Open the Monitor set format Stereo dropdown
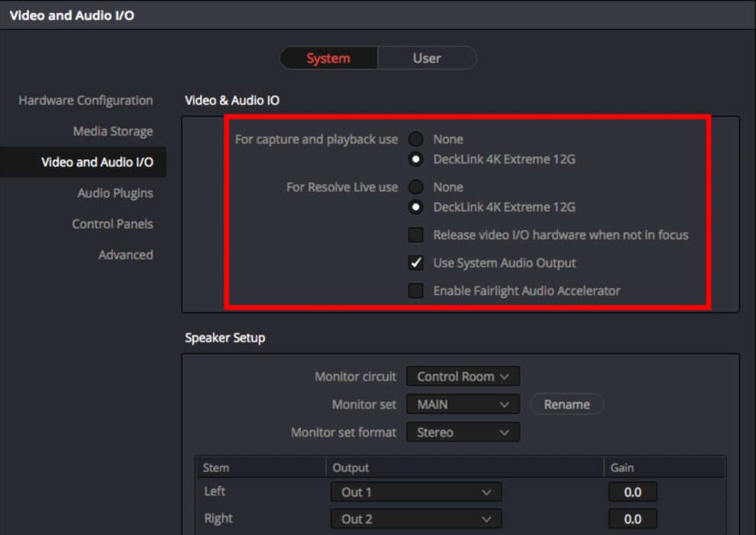The image size is (756, 535). click(x=463, y=433)
